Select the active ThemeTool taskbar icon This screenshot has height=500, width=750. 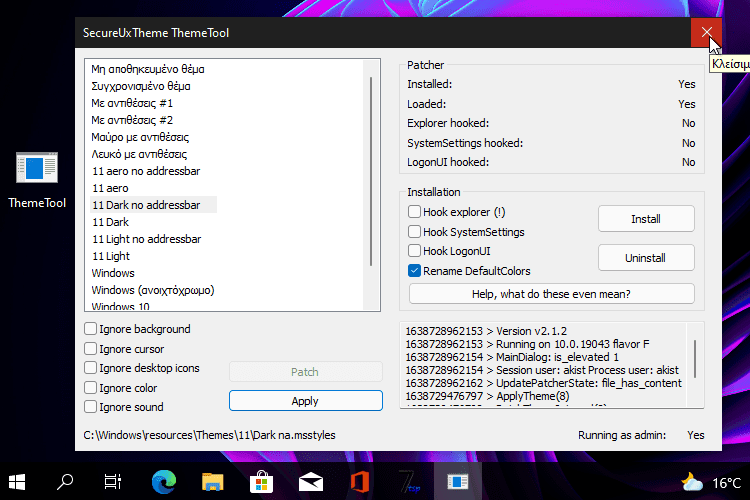point(458,482)
